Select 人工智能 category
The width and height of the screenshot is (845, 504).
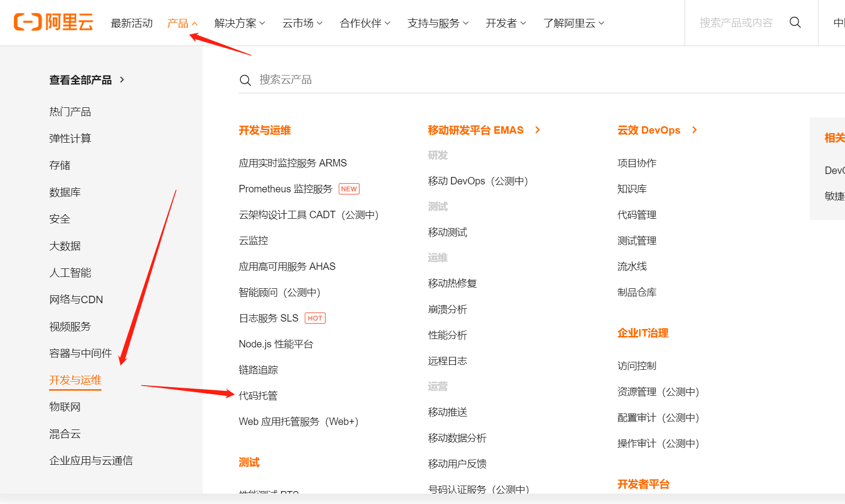70,273
